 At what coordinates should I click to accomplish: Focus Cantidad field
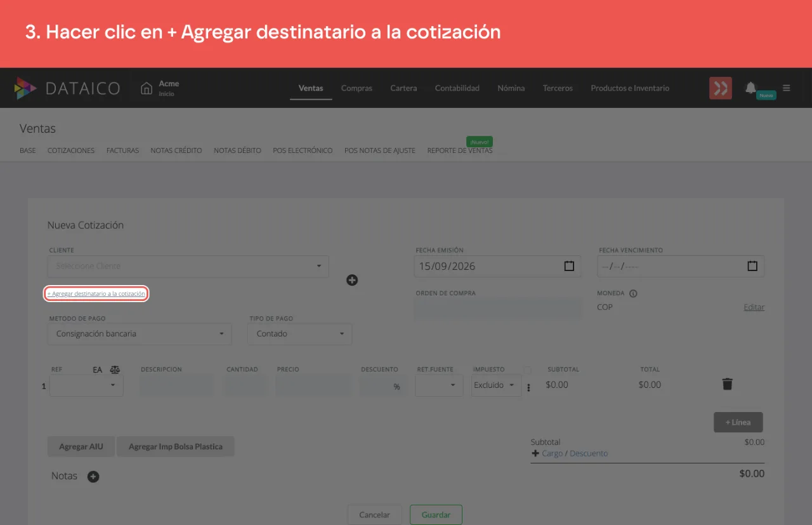tap(246, 385)
